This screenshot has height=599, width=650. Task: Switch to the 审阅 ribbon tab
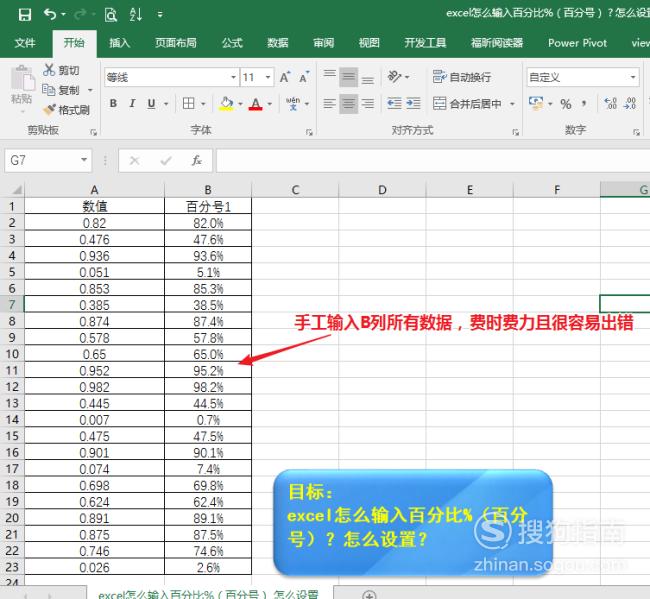click(323, 43)
